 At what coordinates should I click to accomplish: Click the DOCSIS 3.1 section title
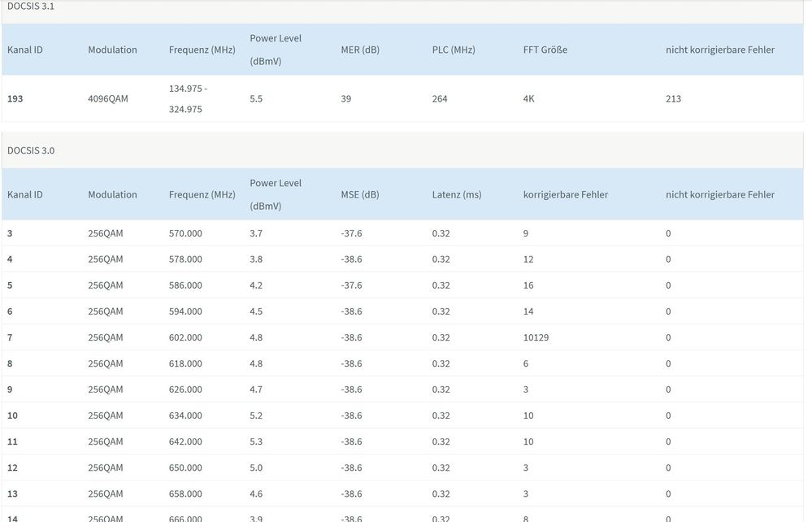click(x=31, y=7)
